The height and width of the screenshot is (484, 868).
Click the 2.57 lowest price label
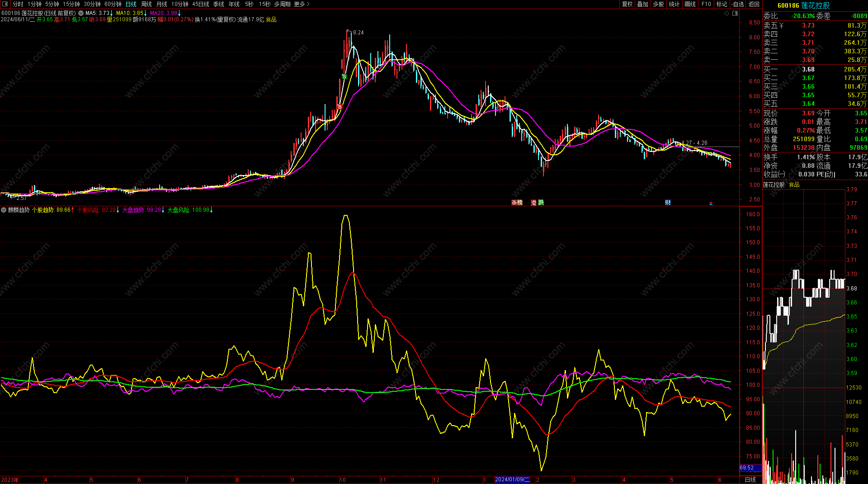pyautogui.click(x=21, y=198)
